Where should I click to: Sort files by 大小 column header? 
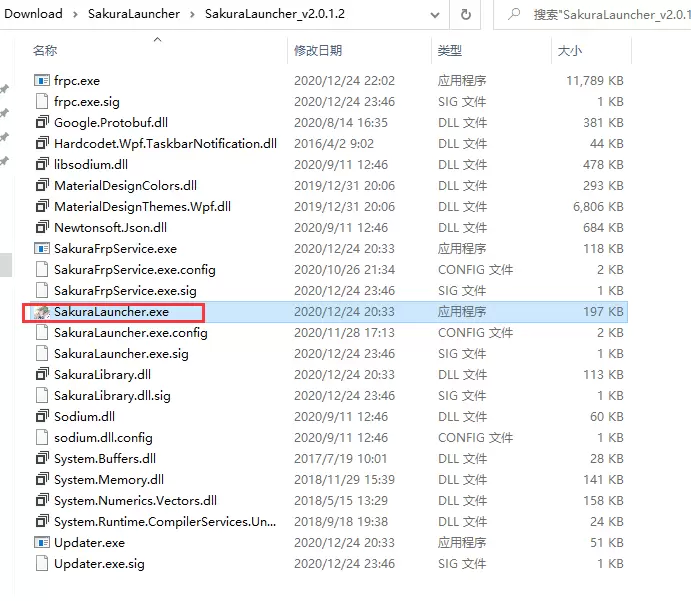pyautogui.click(x=570, y=51)
